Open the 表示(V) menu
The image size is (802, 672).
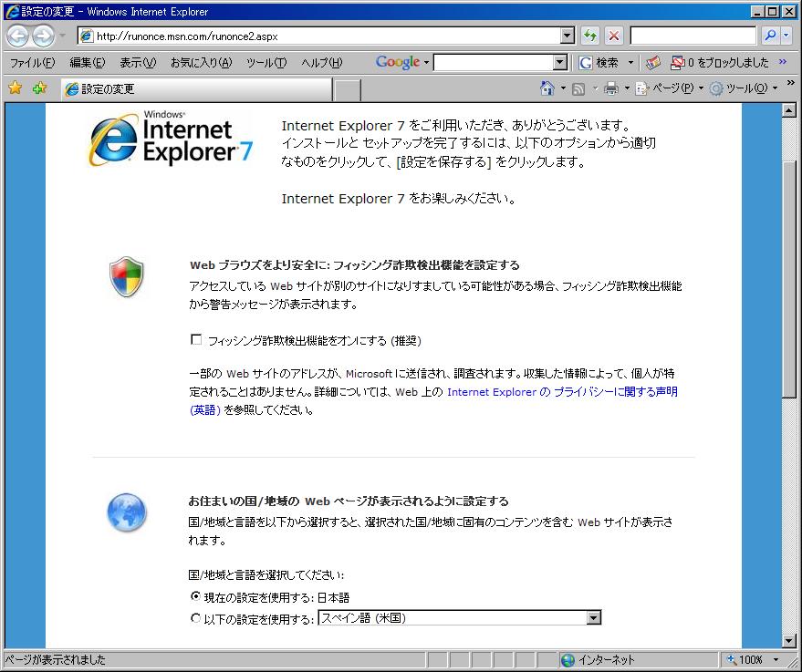(138, 62)
